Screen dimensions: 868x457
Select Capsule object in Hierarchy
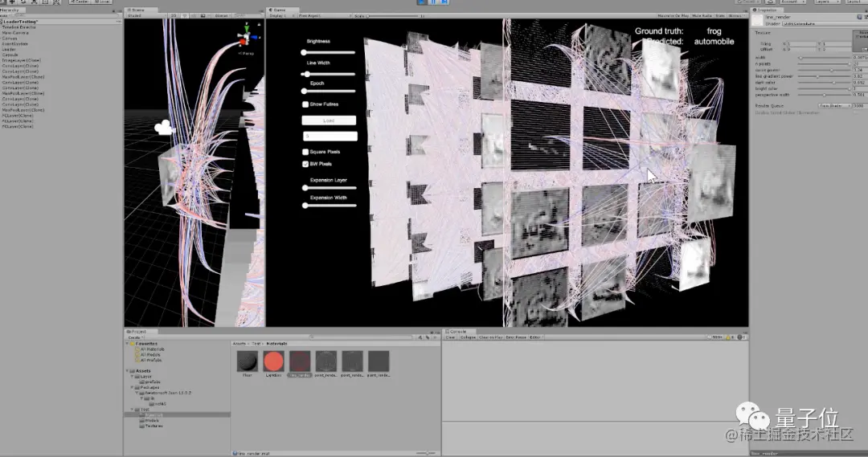pyautogui.click(x=10, y=55)
